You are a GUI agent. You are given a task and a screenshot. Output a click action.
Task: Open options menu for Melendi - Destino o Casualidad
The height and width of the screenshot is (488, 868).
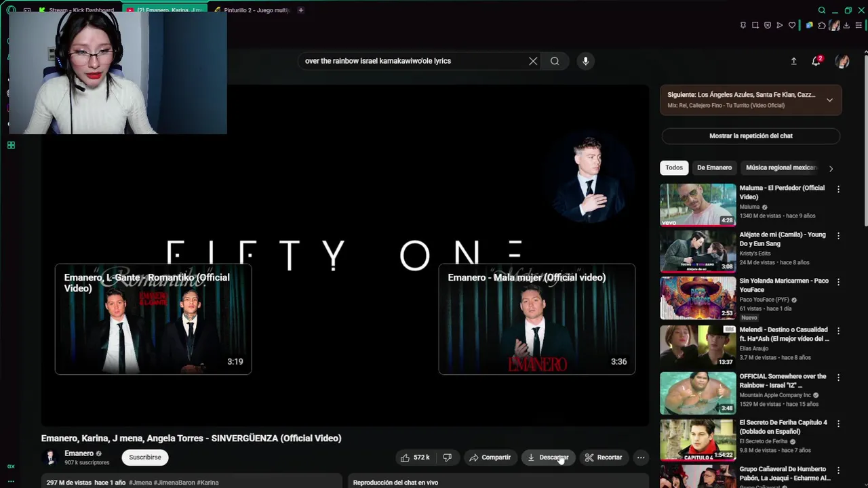(838, 331)
